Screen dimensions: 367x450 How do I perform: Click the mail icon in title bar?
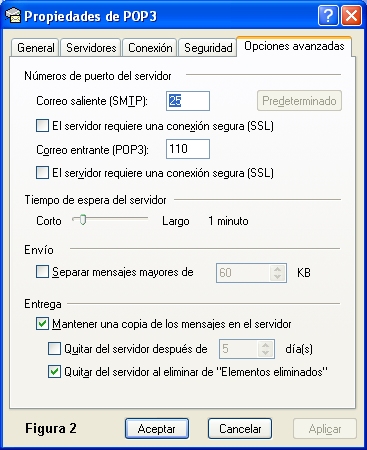pyautogui.click(x=14, y=16)
